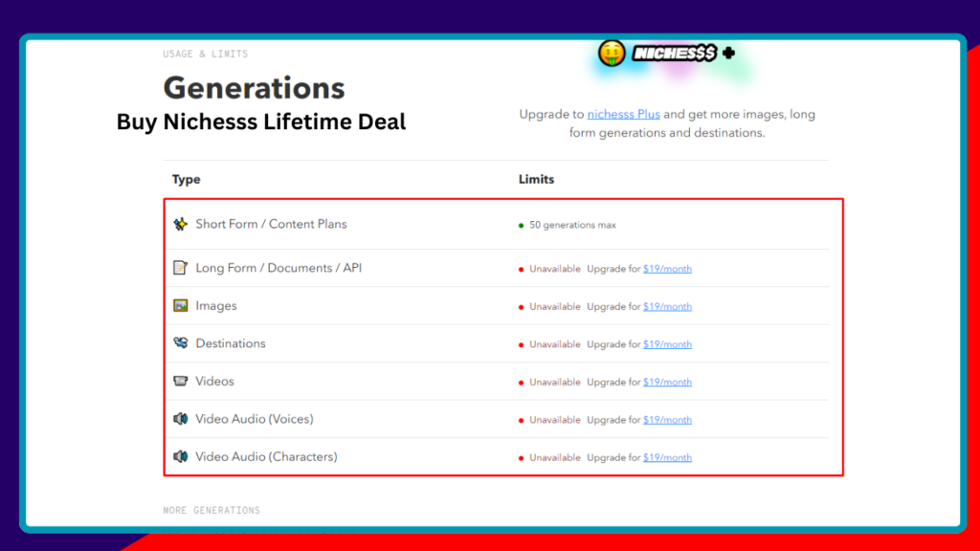Open $19/month link for Video Audio (Voices)

667,420
